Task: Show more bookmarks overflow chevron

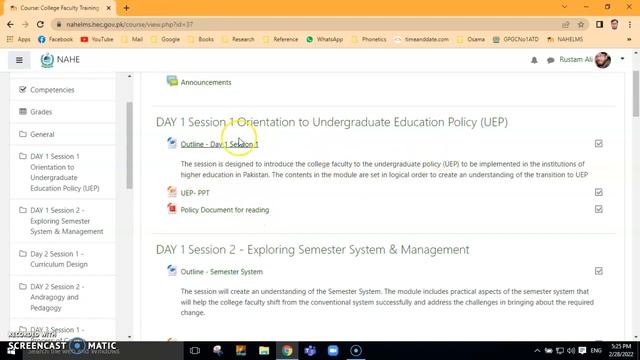Action: pyautogui.click(x=629, y=40)
